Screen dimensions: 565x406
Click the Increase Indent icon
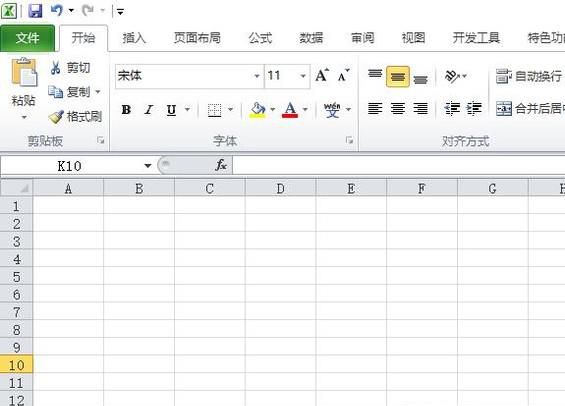coord(474,108)
